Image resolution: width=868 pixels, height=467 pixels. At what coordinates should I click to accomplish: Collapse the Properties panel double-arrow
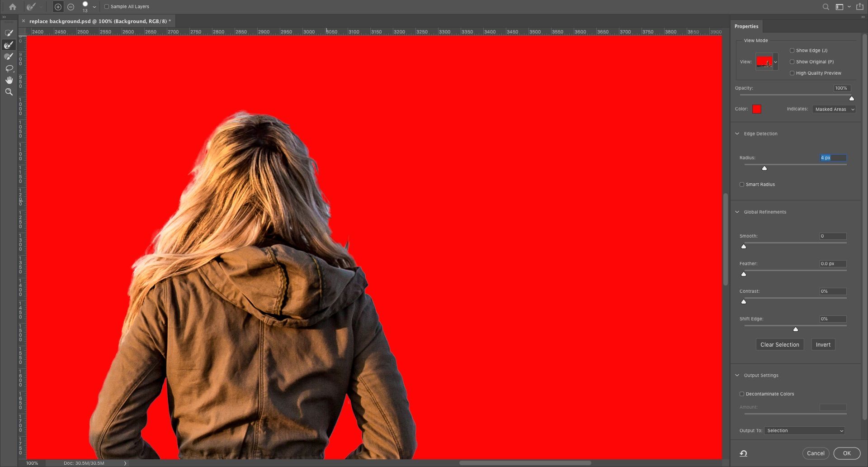point(863,17)
